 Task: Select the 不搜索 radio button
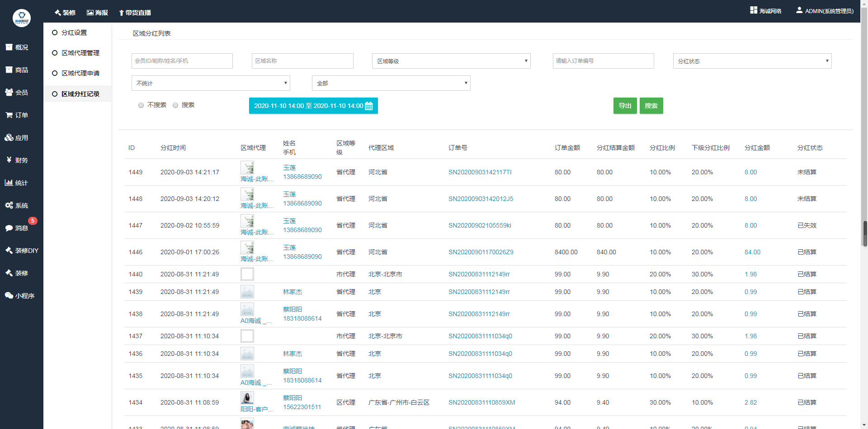[x=141, y=105]
